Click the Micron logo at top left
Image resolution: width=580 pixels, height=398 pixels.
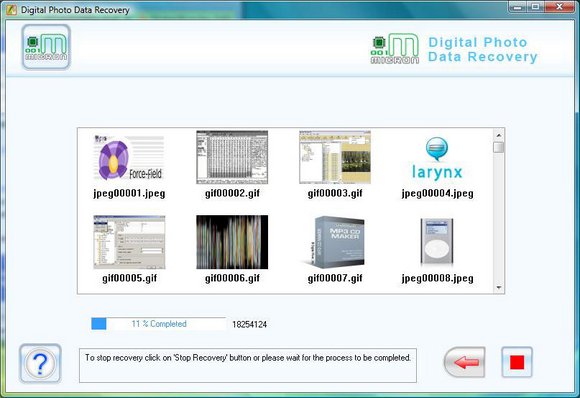point(46,47)
